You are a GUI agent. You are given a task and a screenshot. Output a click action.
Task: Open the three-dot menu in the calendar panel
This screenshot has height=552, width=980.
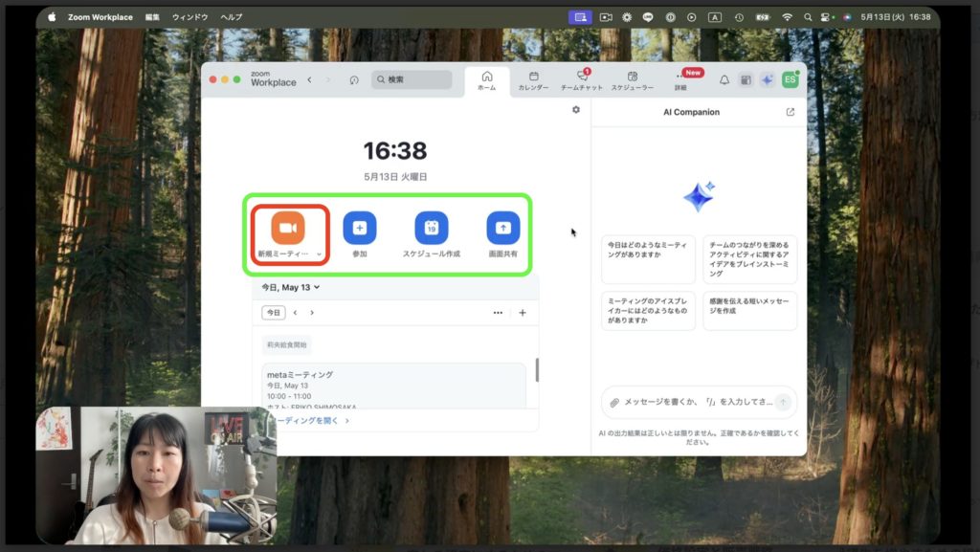[498, 313]
